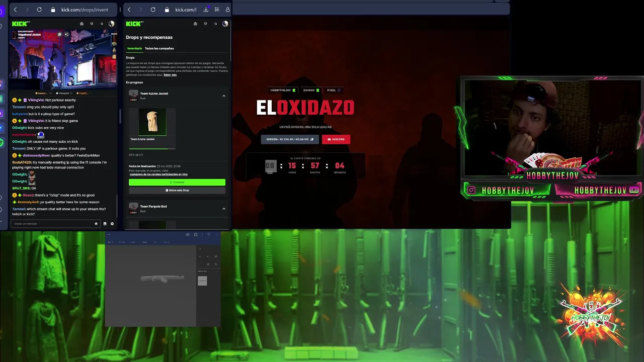Click ScubAT420 username in chat
The width and height of the screenshot is (644, 362).
(21, 162)
